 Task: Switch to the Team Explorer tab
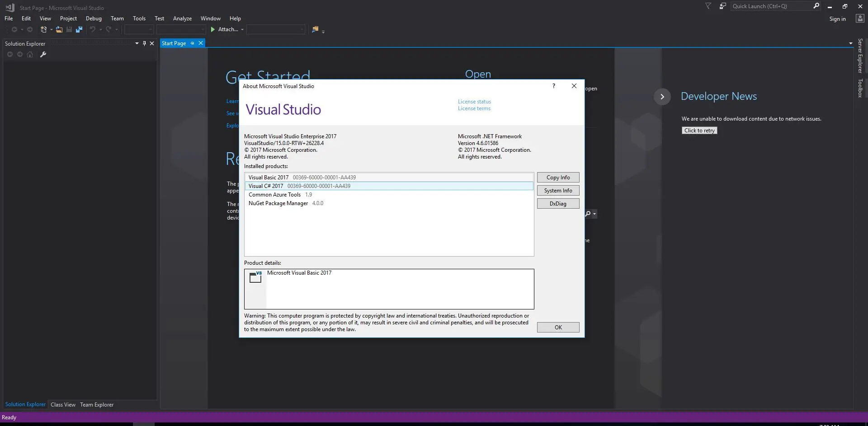click(x=97, y=405)
